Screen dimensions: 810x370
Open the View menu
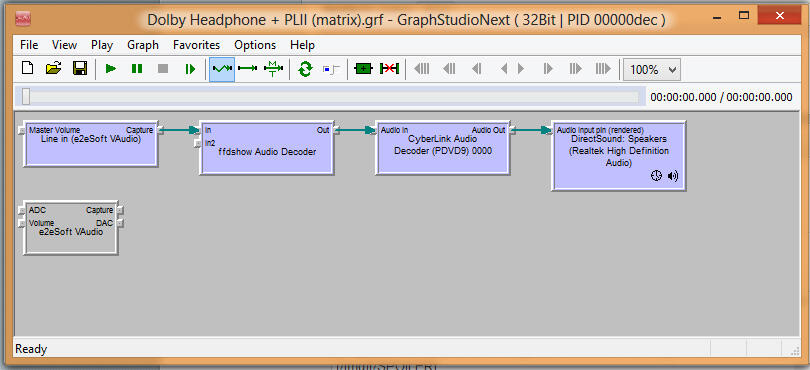65,45
